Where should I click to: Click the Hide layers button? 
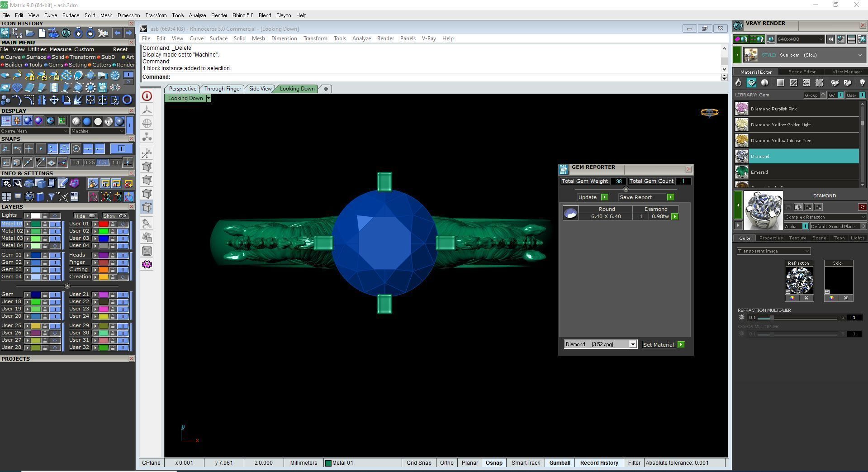click(85, 216)
